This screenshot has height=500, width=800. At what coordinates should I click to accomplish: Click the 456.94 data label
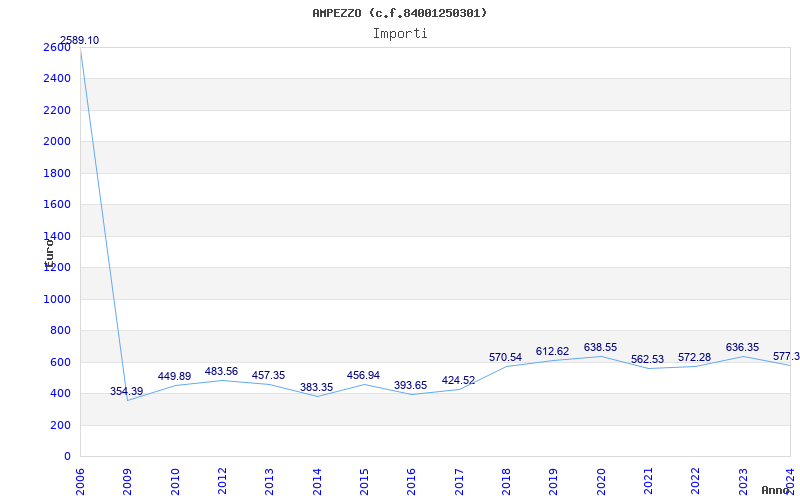coord(363,376)
